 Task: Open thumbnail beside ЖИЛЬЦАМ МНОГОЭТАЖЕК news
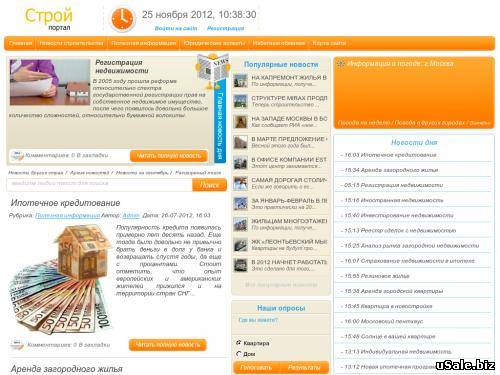point(240,224)
